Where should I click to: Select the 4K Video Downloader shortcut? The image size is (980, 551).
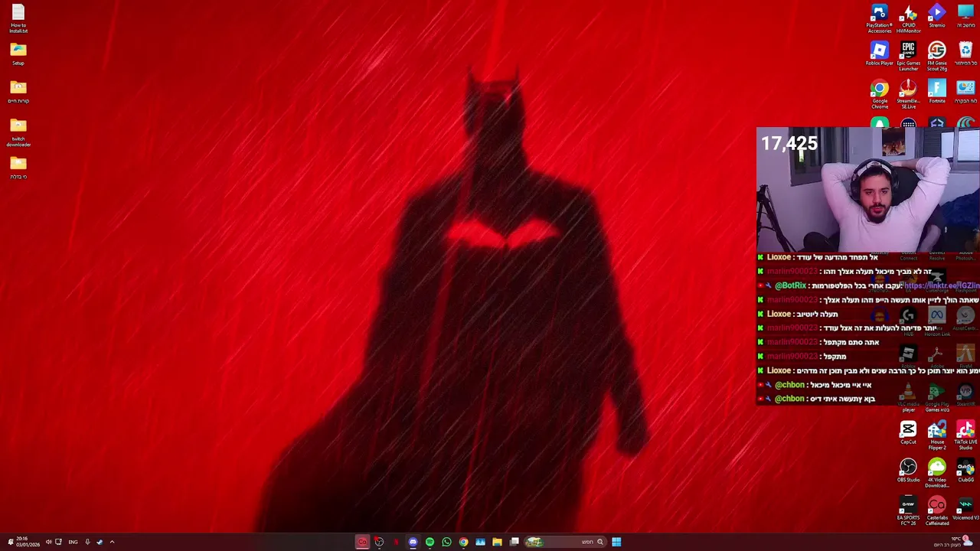(x=937, y=474)
